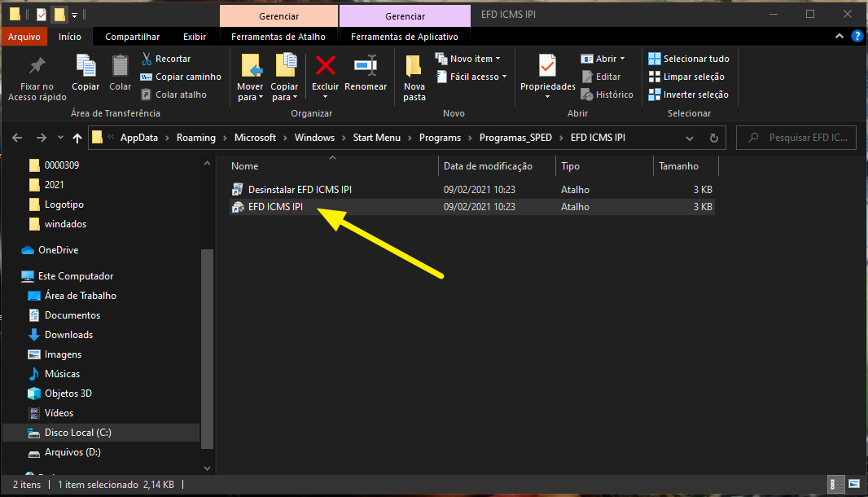Select the EFD ICMS IPI shortcut file
868x497 pixels.
click(x=471, y=207)
